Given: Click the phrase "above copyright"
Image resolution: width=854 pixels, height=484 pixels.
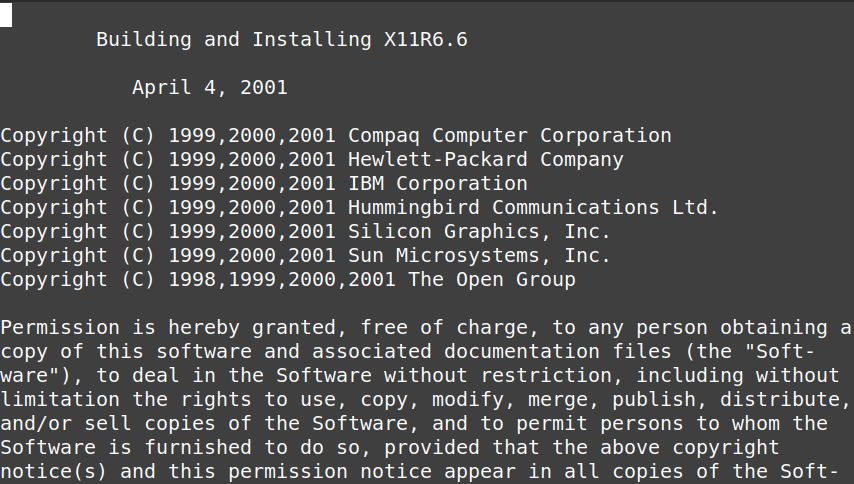Looking at the screenshot, I should (x=690, y=448).
